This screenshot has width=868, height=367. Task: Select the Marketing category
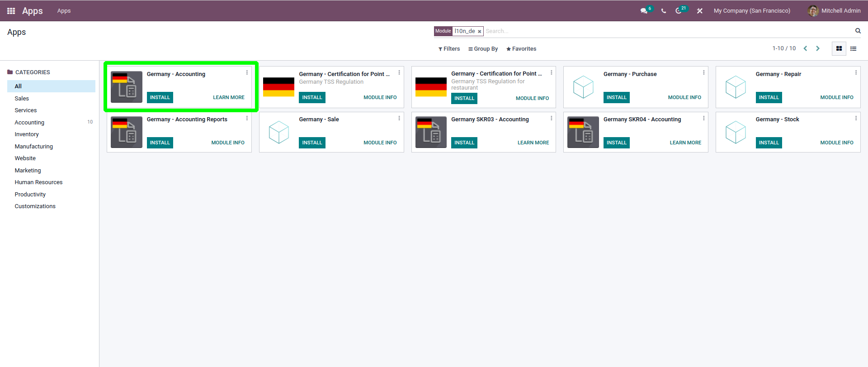(51, 170)
